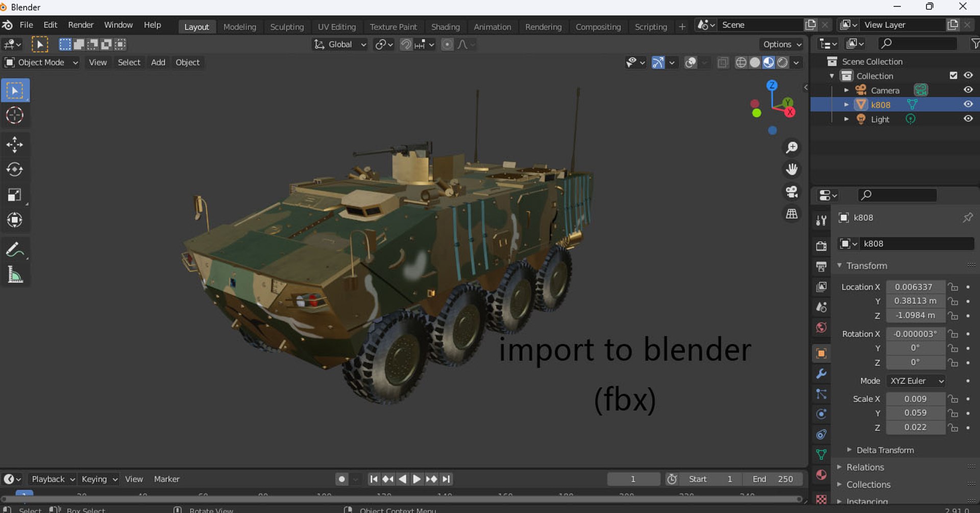Hide the k808 object in outliner
The width and height of the screenshot is (980, 513).
click(968, 104)
